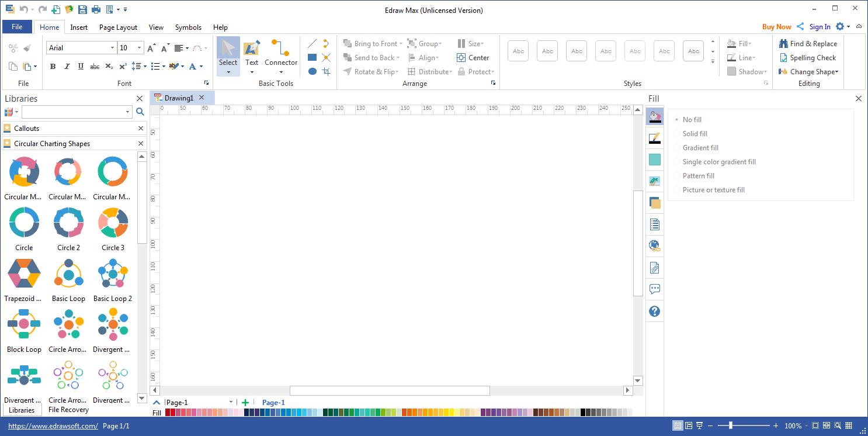Apply bold formatting
This screenshot has width=868, height=436.
53,67
